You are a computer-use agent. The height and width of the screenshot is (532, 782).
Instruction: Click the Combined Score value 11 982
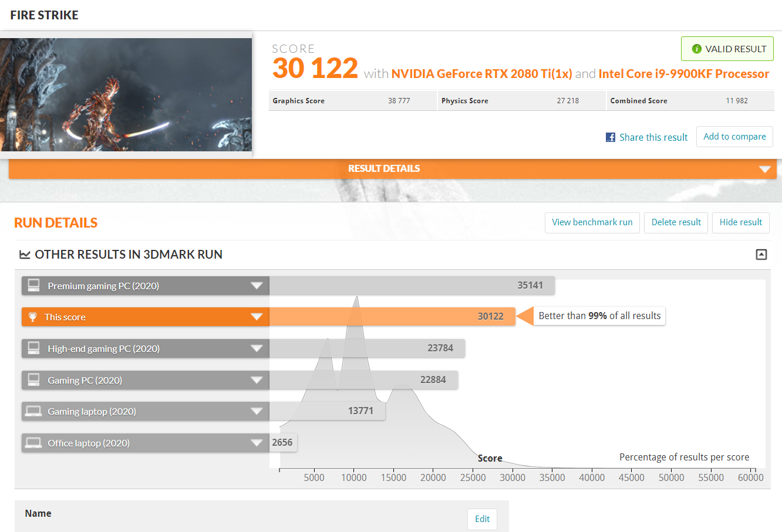point(737,101)
